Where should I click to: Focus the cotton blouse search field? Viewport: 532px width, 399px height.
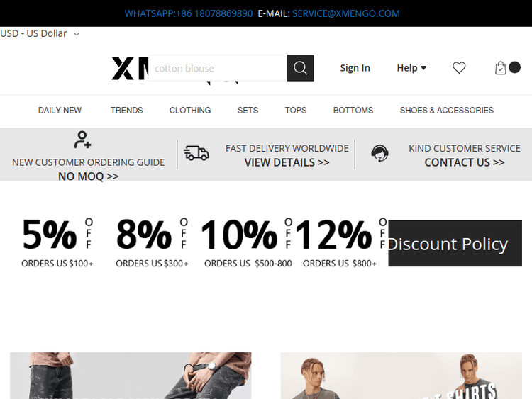click(216, 68)
